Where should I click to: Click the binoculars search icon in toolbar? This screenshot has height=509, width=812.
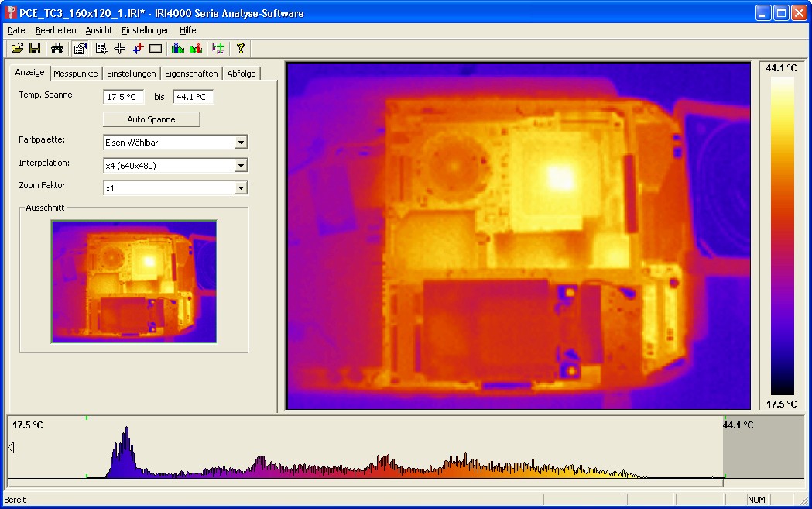coord(57,49)
